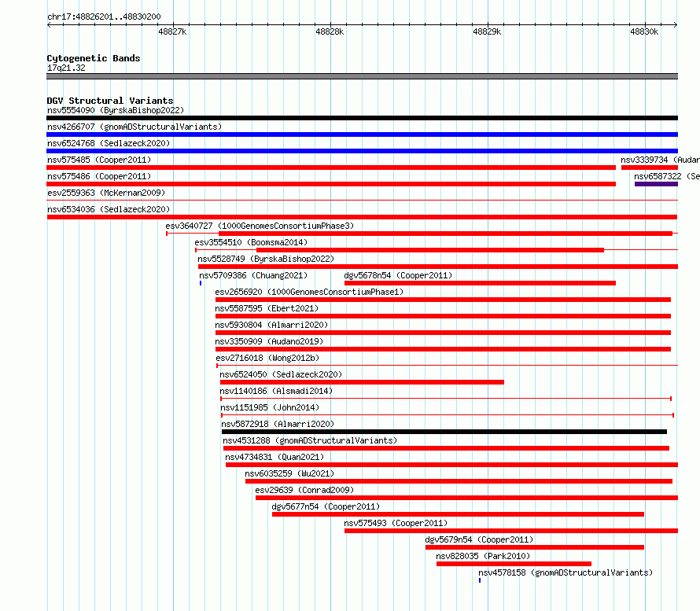The height and width of the screenshot is (611, 700).
Task: Click the red nsv575485 variant bar
Action: point(331,167)
